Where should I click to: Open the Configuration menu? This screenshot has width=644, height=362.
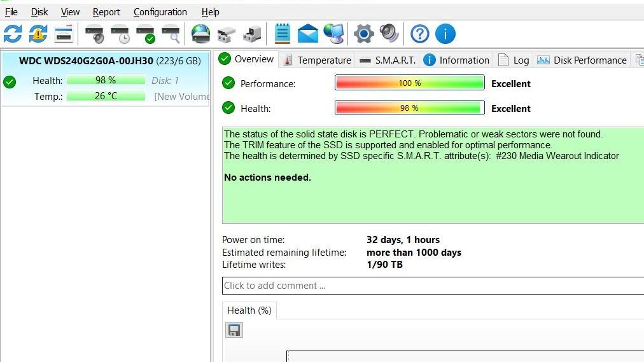click(x=160, y=12)
